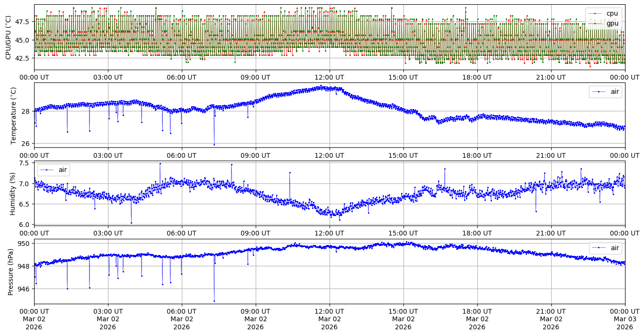Click 15:00 UT tick under Temperature chart
644x335 pixels.
click(403, 155)
